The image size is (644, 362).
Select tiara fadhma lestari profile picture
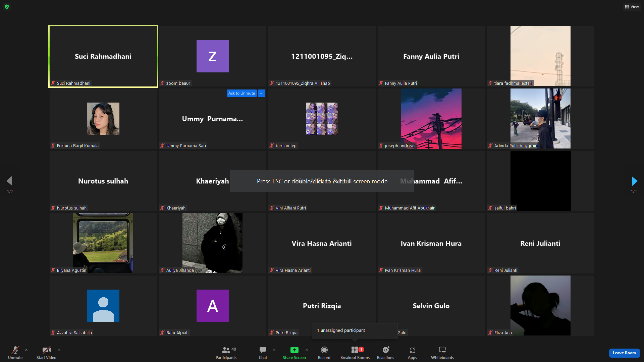point(540,56)
